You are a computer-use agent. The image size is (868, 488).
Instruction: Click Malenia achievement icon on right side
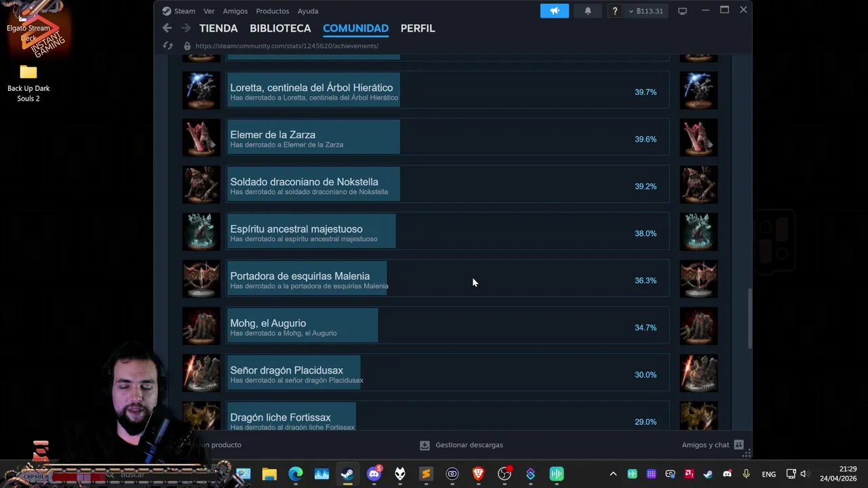(x=698, y=279)
